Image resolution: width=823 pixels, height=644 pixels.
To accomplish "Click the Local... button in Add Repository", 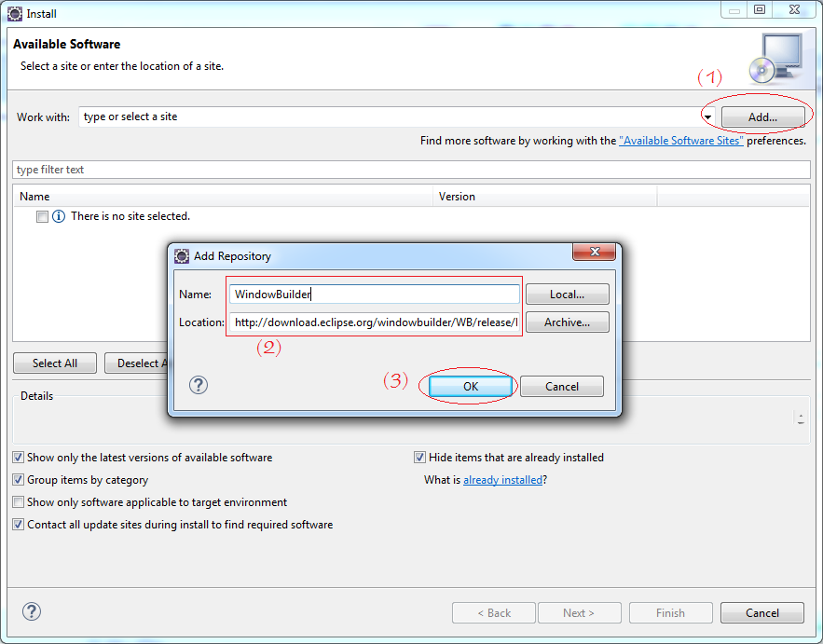I will point(567,295).
